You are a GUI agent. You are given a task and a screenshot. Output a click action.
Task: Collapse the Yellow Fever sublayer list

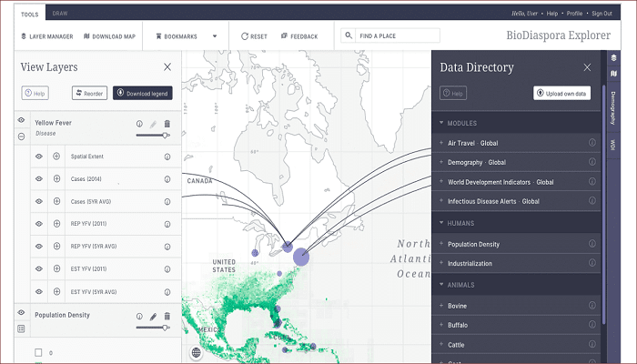click(21, 136)
